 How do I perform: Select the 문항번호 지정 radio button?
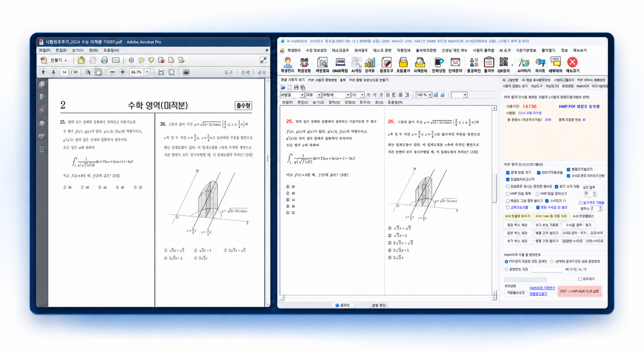[507, 269]
